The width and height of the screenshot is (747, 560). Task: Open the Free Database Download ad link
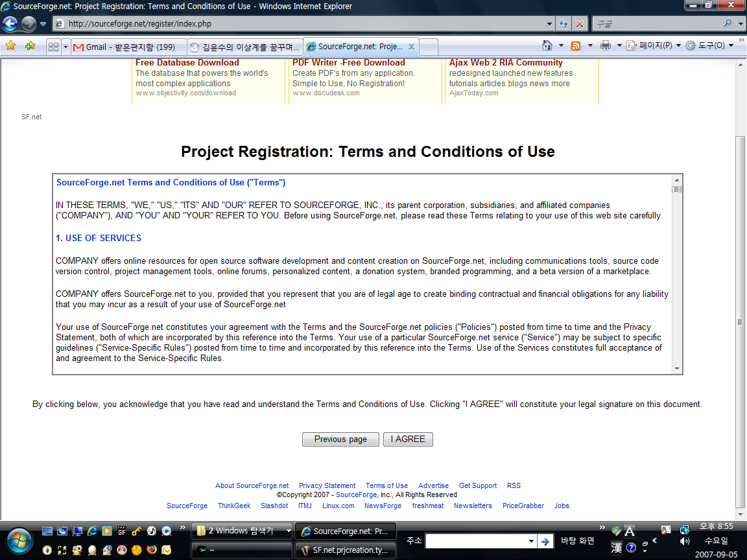[x=187, y=62]
